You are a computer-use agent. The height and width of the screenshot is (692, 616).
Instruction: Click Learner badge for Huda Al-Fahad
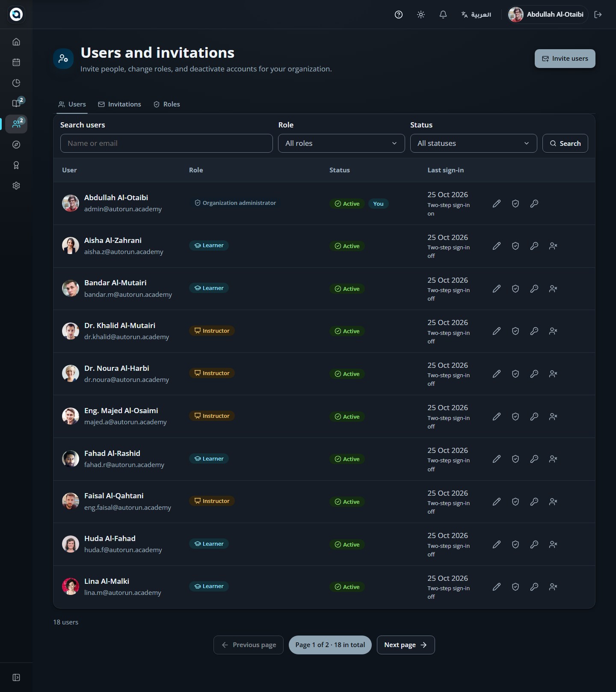pos(209,544)
